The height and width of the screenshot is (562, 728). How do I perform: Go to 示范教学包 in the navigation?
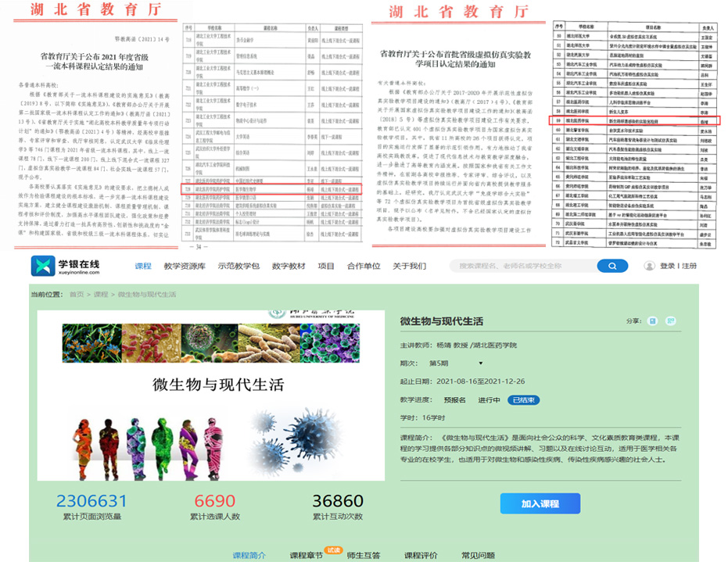[238, 267]
